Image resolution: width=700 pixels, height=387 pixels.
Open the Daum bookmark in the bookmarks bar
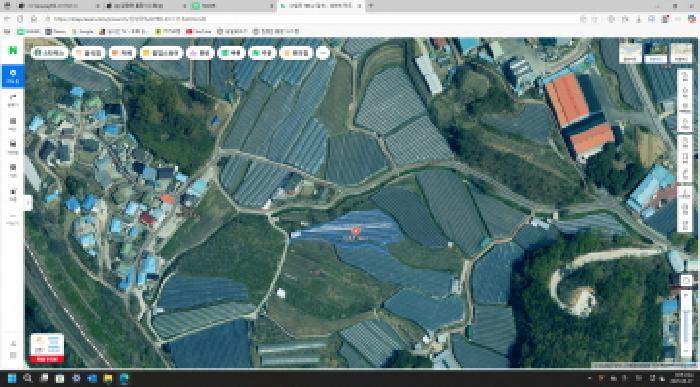click(x=55, y=32)
